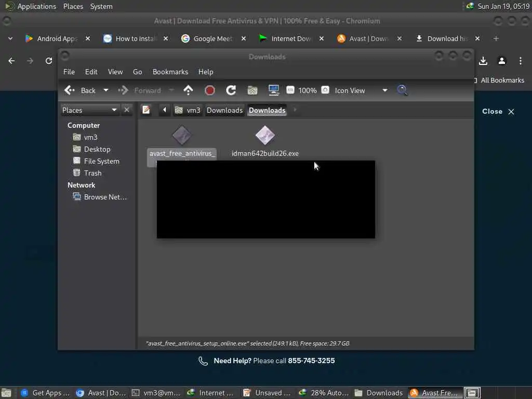The image size is (532, 399).
Task: Click the Forward navigation button in file manager
Action: (140, 90)
